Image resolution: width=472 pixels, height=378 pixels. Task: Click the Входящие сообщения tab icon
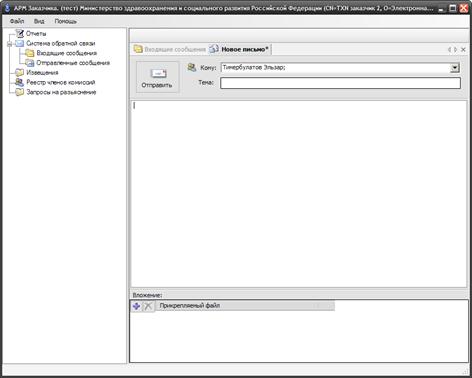point(138,49)
